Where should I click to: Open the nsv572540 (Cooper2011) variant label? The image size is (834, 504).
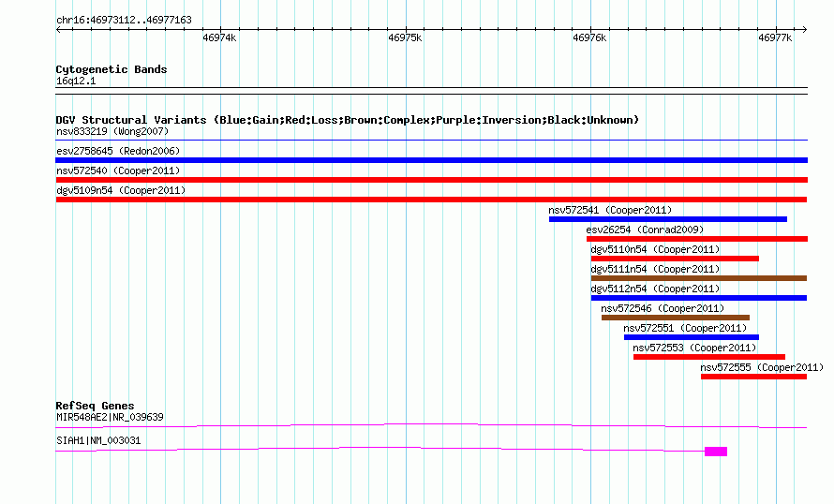118,170
